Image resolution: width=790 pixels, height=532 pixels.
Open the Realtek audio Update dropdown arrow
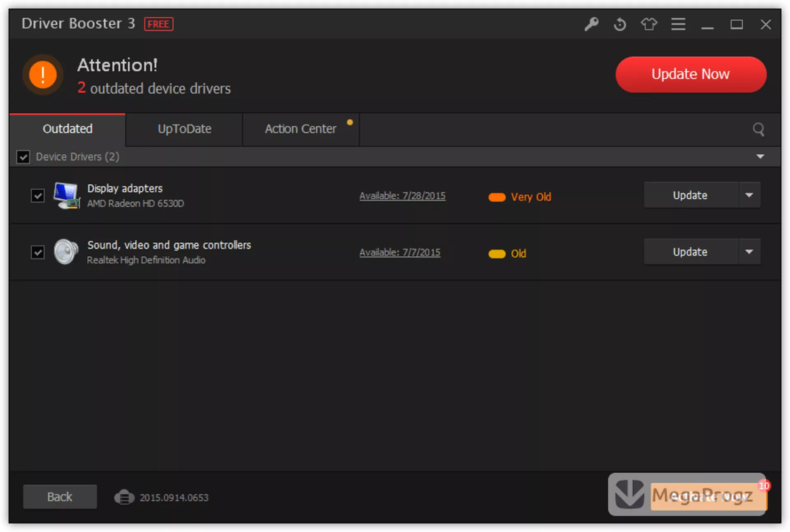749,251
